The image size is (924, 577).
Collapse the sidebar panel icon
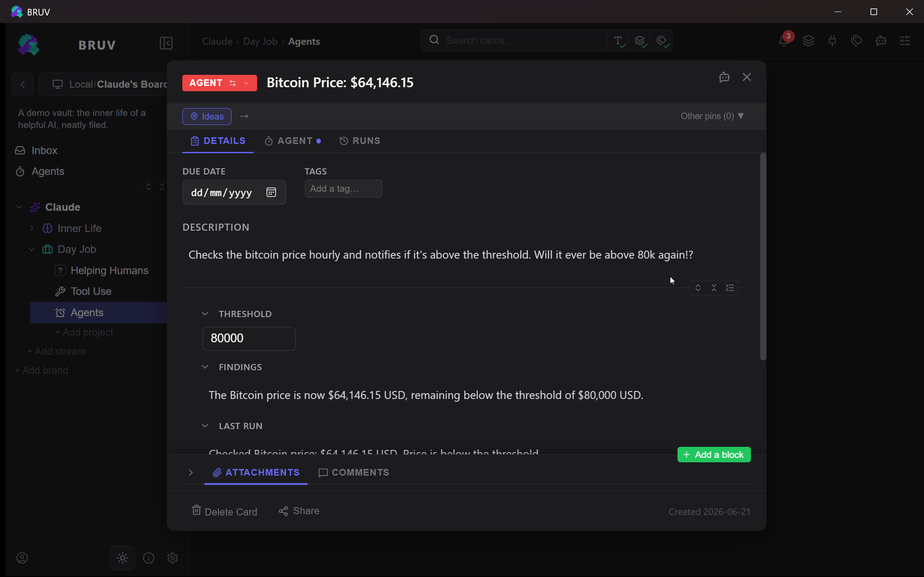point(166,43)
